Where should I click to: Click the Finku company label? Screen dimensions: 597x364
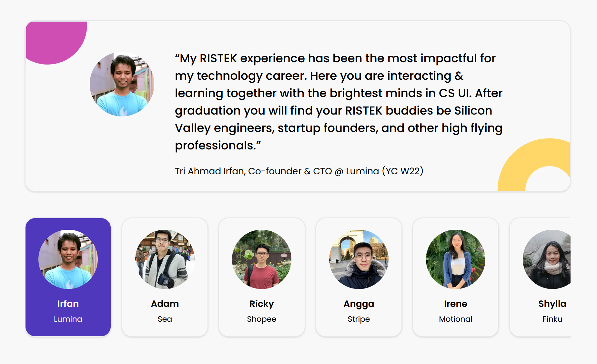click(x=552, y=319)
